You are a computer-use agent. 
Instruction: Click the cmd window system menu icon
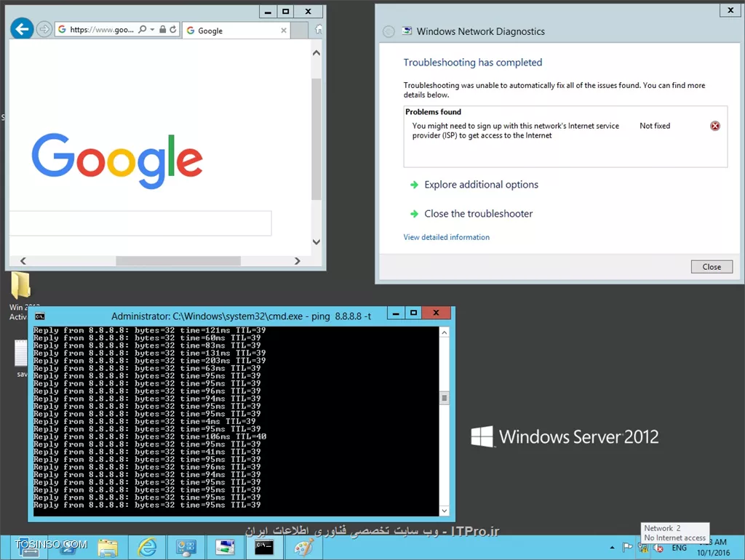click(40, 316)
